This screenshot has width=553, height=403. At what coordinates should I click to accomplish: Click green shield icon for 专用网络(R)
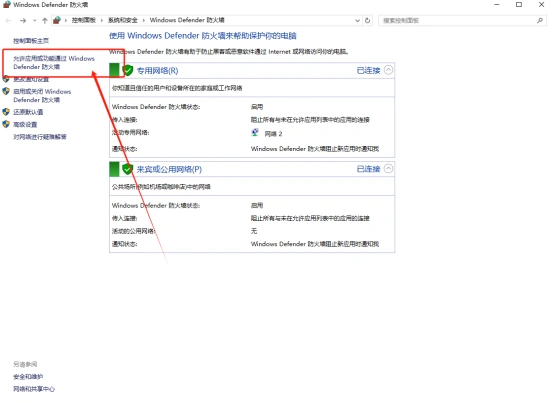(128, 70)
